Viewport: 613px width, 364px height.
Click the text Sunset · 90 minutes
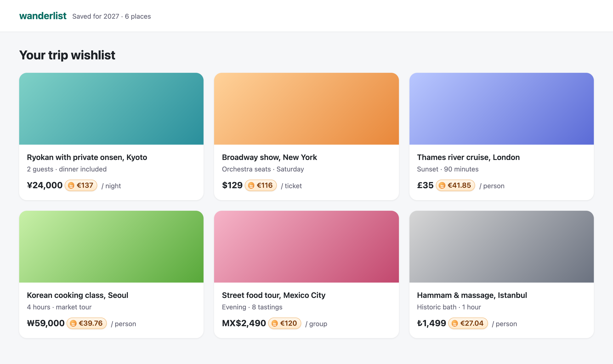pos(448,169)
